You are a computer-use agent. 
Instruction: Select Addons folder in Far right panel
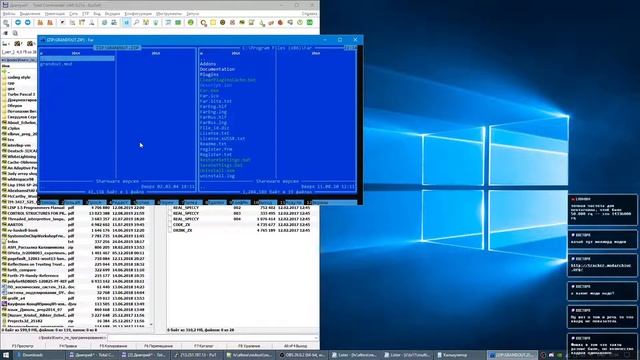tap(208, 64)
